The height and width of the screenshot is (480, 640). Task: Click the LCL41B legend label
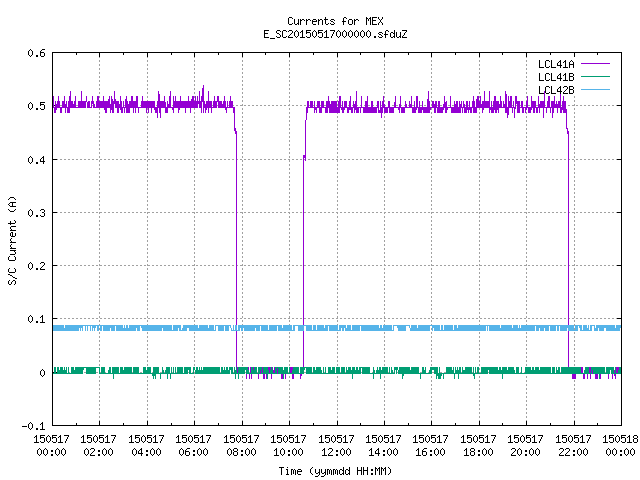tap(556, 77)
